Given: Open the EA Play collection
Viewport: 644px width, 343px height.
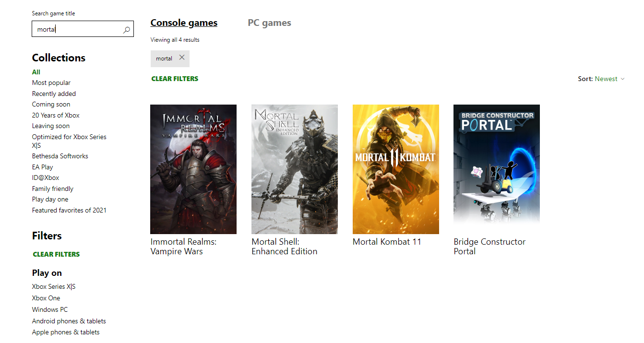Looking at the screenshot, I should tap(43, 167).
